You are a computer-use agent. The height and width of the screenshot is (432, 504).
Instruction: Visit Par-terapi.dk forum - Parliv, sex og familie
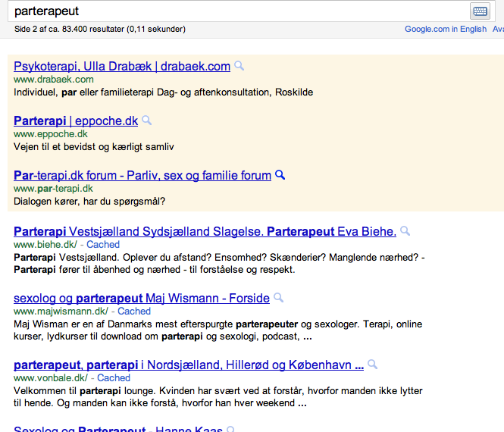click(x=142, y=176)
